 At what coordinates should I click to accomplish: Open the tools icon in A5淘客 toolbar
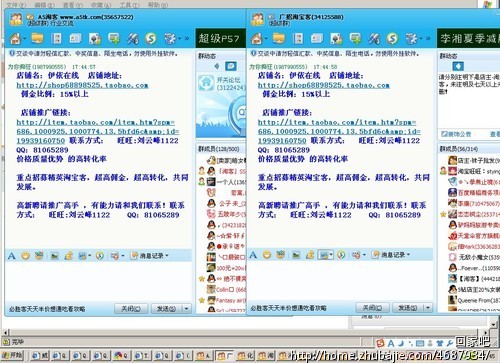[x=132, y=39]
